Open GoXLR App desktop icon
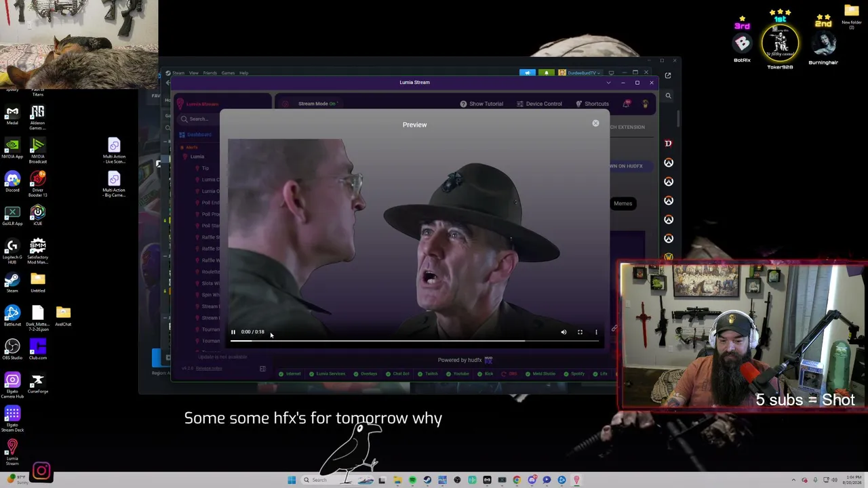This screenshot has width=868, height=488. [x=12, y=215]
